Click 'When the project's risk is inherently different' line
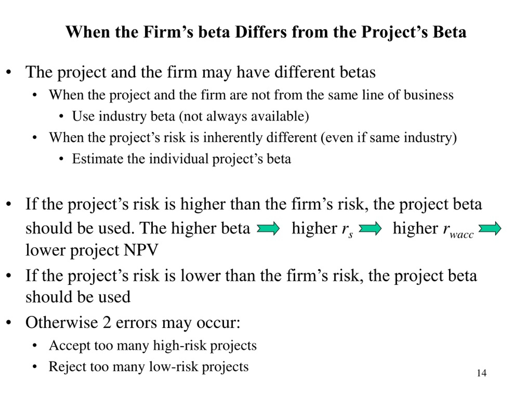This screenshot has width=532, height=399. coord(253,138)
